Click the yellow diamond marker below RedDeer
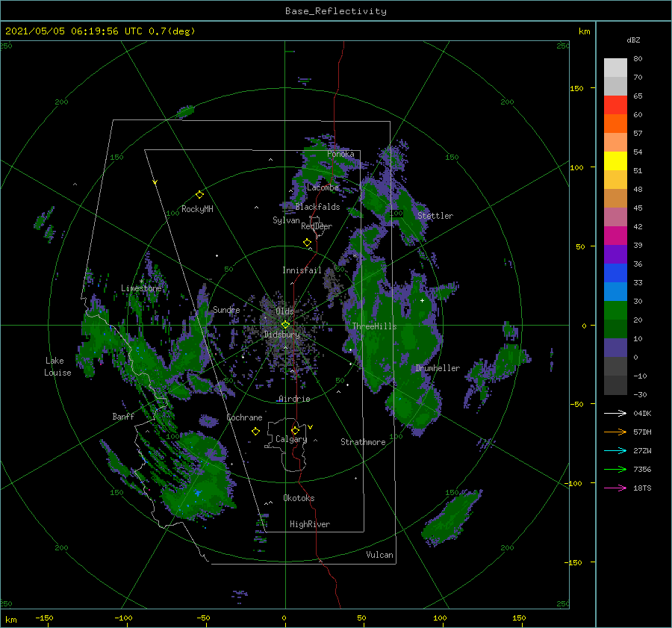672x628 pixels. pos(307,243)
